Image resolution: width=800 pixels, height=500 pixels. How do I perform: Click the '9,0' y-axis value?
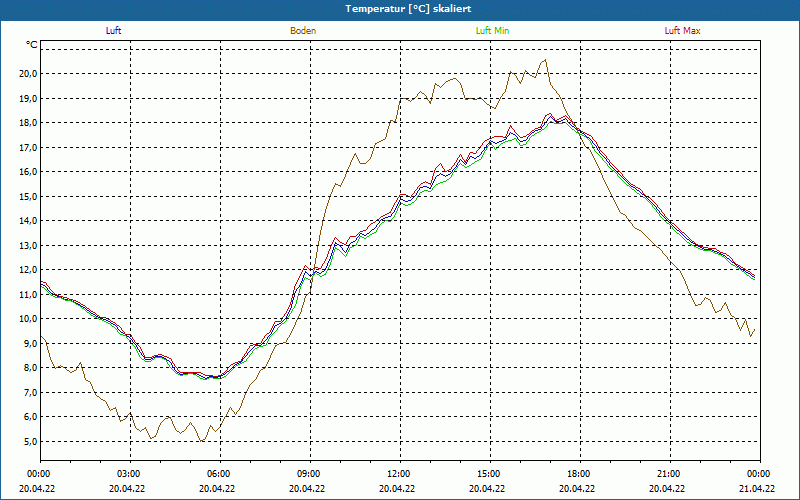coord(30,343)
